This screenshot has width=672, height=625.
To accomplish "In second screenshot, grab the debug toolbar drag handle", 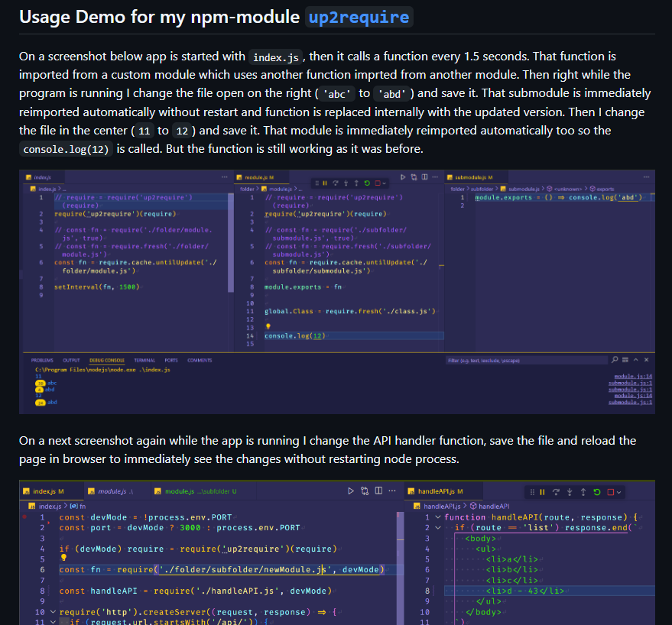I will pyautogui.click(x=532, y=492).
